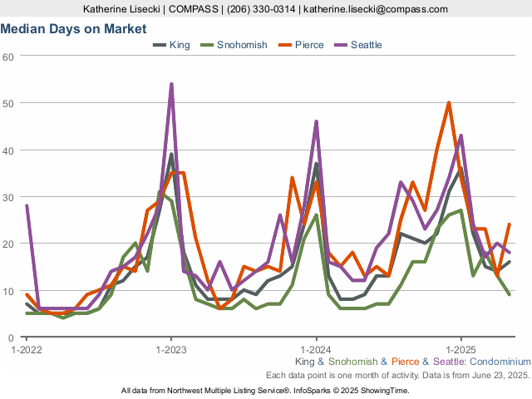Click the Condominium text in the bottom legend

[x=499, y=362]
